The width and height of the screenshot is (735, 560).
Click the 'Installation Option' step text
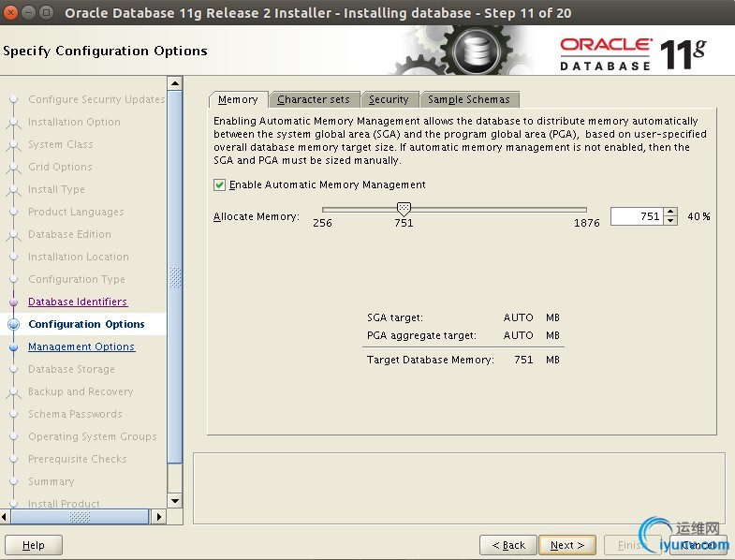click(x=74, y=122)
